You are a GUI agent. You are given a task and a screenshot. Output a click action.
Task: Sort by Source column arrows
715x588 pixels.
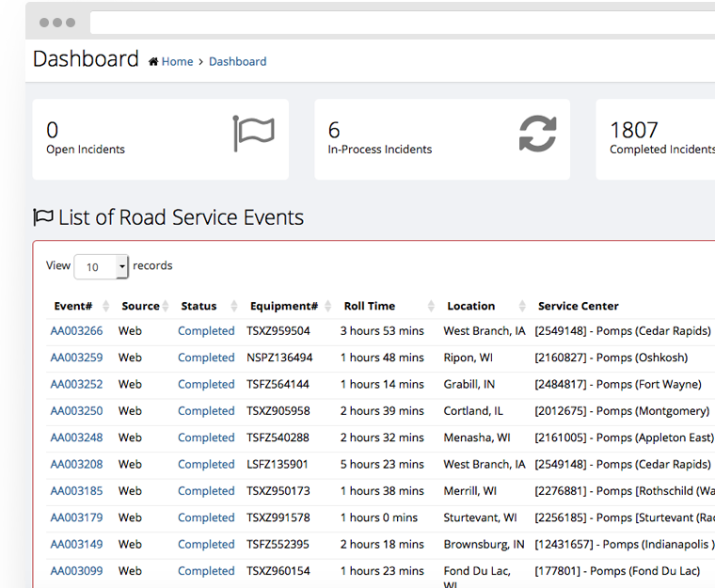coord(165,306)
